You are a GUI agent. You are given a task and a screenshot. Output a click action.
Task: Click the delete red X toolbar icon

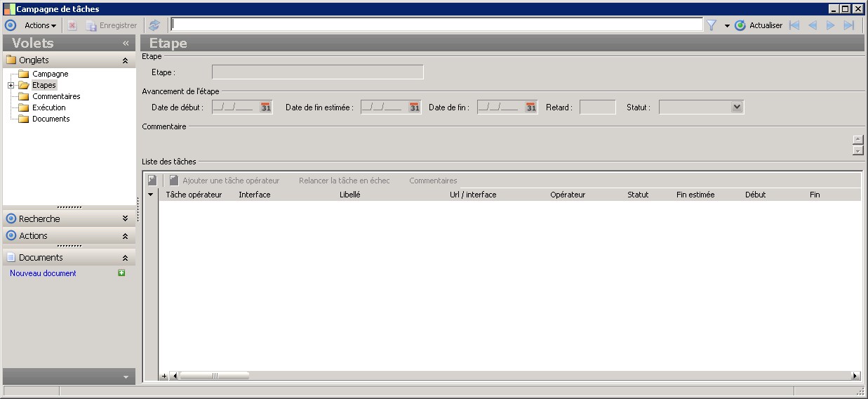point(72,25)
